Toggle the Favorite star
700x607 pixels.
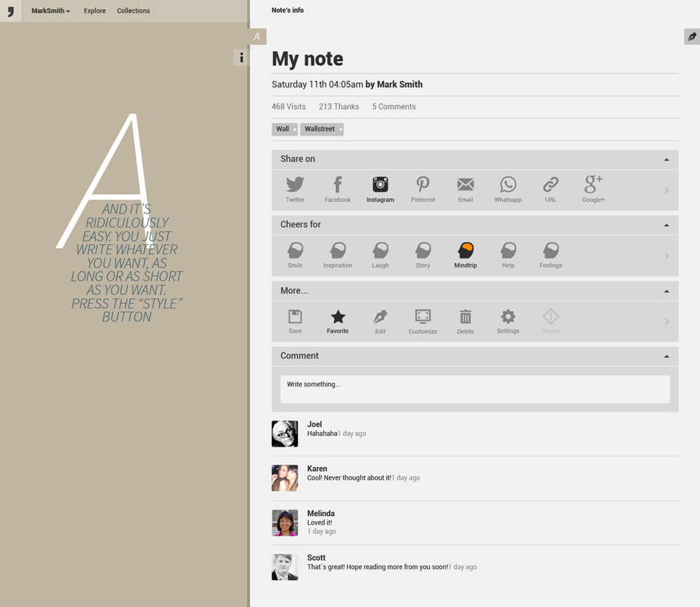click(x=337, y=317)
